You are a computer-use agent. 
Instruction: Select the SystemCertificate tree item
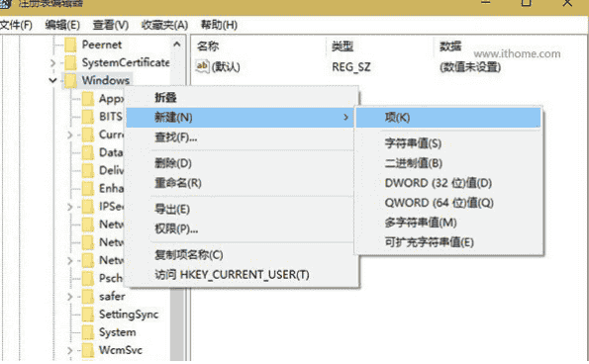(126, 62)
